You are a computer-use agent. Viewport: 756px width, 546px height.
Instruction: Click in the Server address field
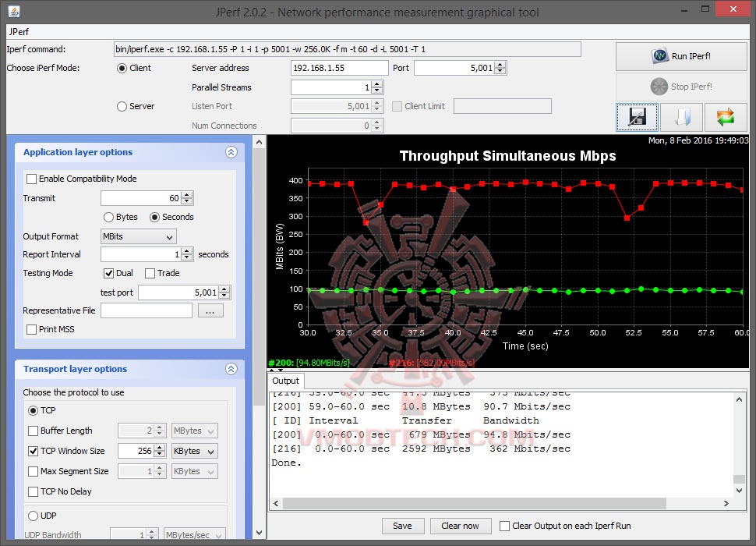pos(339,68)
